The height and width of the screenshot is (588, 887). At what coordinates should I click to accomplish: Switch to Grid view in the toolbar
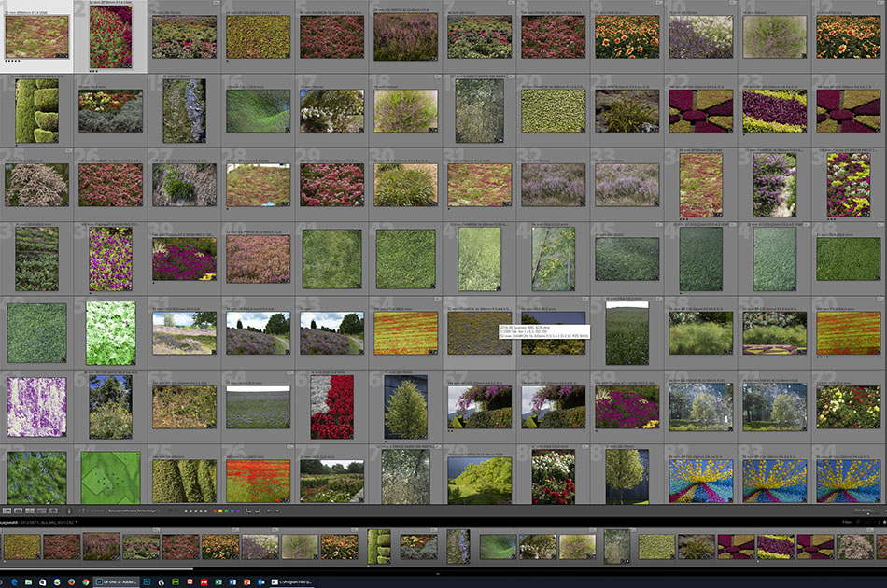click(7, 511)
